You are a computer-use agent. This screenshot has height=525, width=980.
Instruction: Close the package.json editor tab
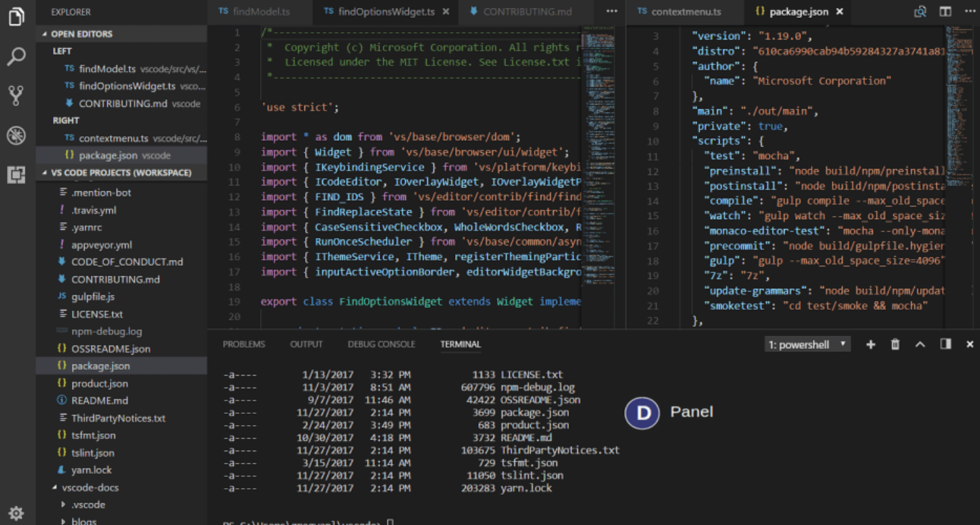[840, 11]
